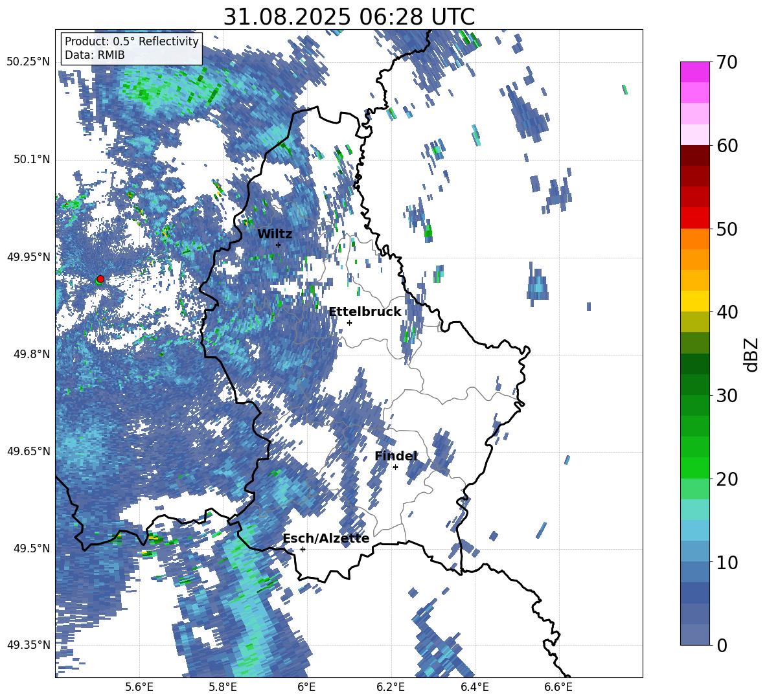Click the 5.6°E longitude label
This screenshot has width=767, height=700.
139,687
